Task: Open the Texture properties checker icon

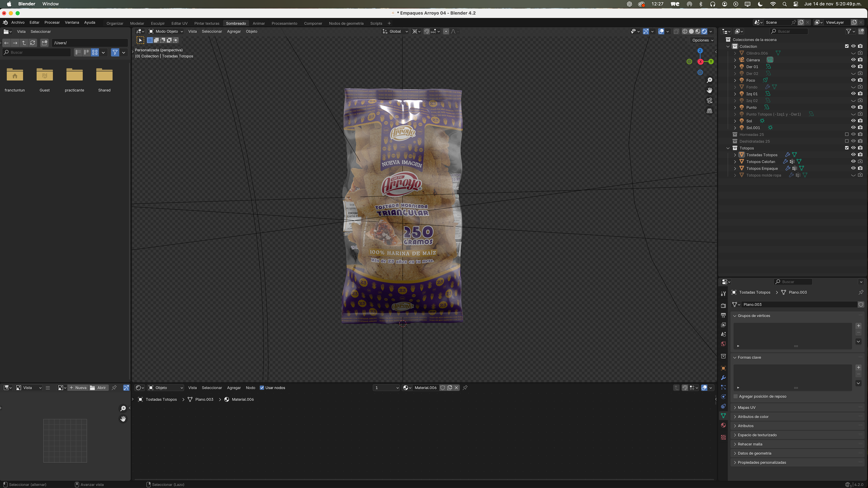Action: 723,437
